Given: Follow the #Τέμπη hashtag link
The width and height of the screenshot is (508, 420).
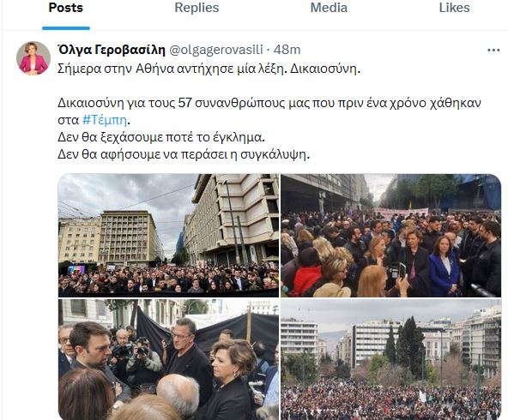Looking at the screenshot, I should point(105,120).
